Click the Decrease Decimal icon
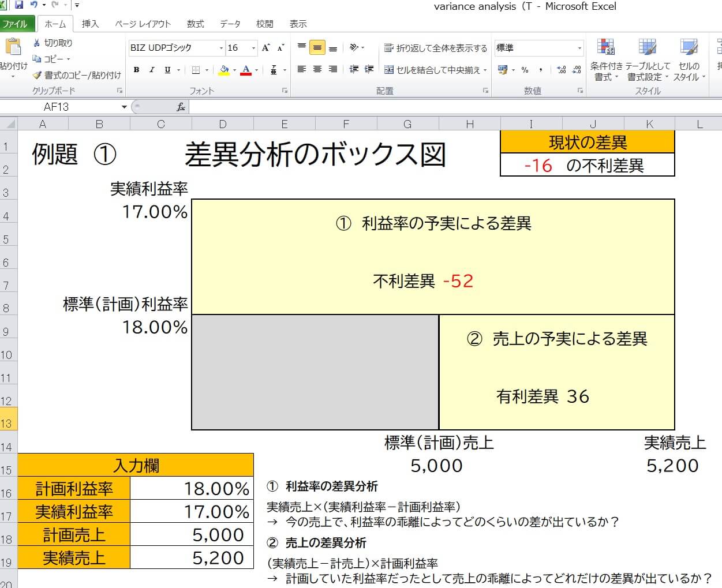 577,70
